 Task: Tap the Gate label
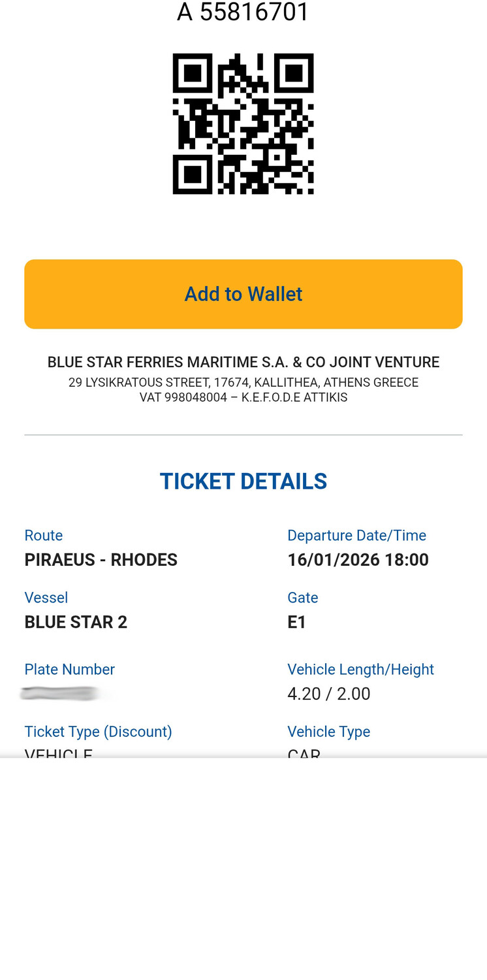pyautogui.click(x=302, y=598)
